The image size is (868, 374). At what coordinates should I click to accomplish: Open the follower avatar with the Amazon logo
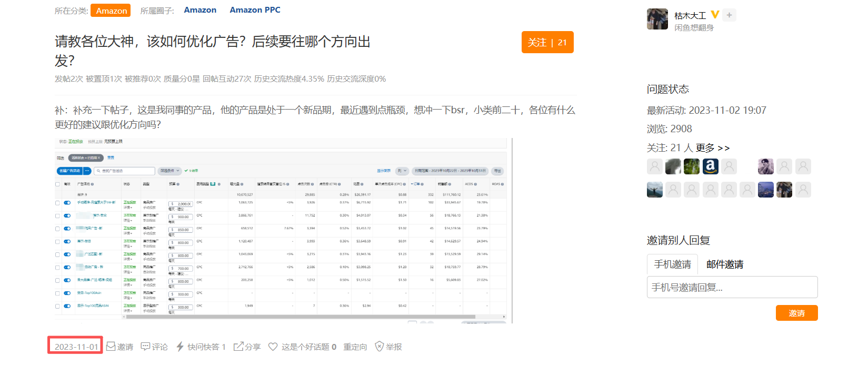point(710,166)
